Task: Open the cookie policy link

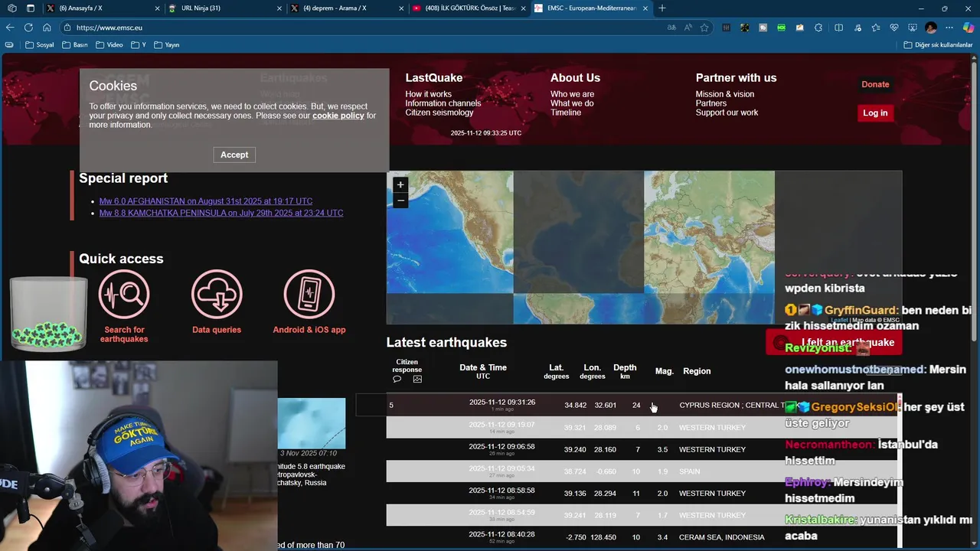Action: 338,116
